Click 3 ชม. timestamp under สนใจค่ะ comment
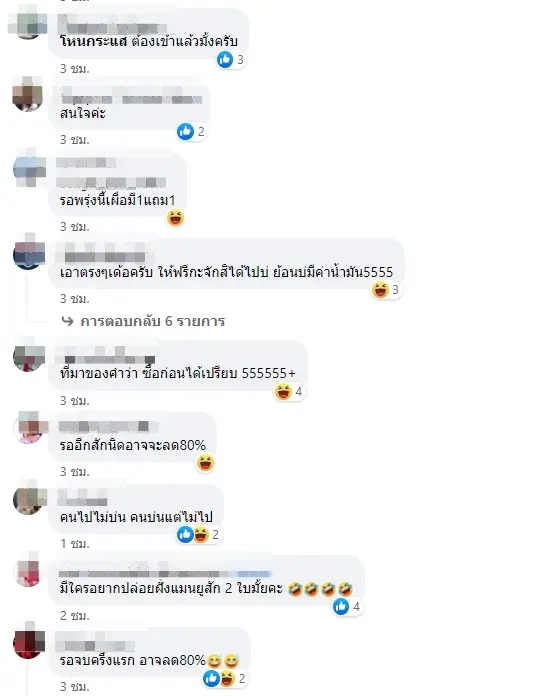Image resolution: width=560 pixels, height=696 pixels. (x=75, y=140)
